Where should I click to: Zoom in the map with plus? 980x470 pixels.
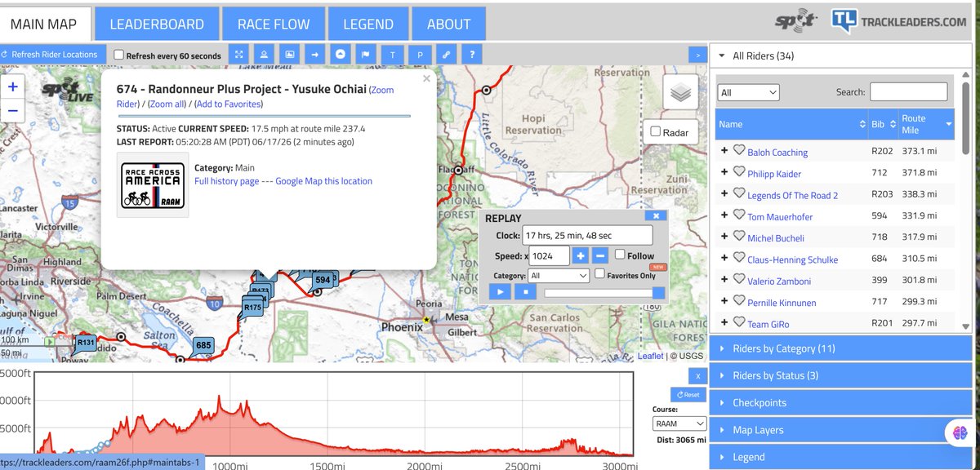(x=13, y=86)
